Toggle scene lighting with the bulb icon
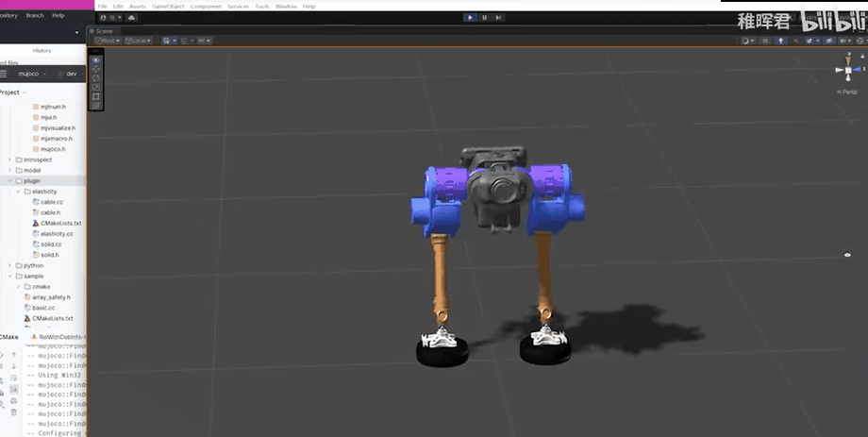This screenshot has width=868, height=437. point(780,41)
